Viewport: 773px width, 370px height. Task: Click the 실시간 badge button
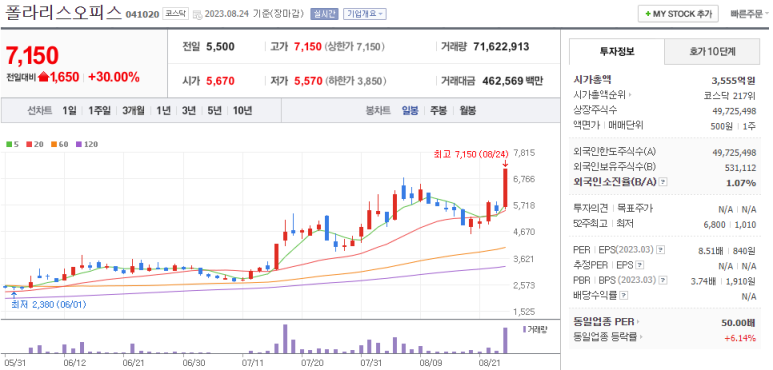[x=324, y=14]
